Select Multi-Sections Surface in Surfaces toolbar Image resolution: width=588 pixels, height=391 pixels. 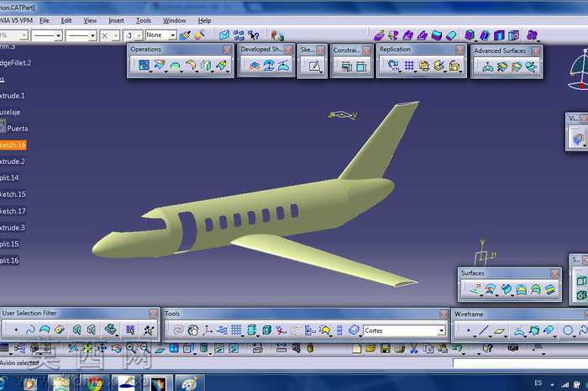tap(536, 289)
